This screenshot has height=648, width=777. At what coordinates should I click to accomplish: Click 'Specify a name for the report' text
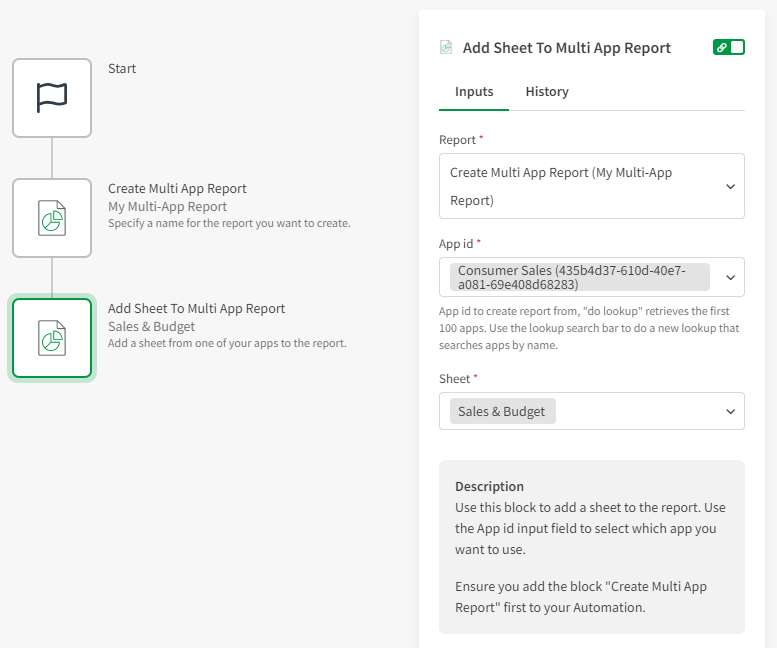click(x=229, y=223)
